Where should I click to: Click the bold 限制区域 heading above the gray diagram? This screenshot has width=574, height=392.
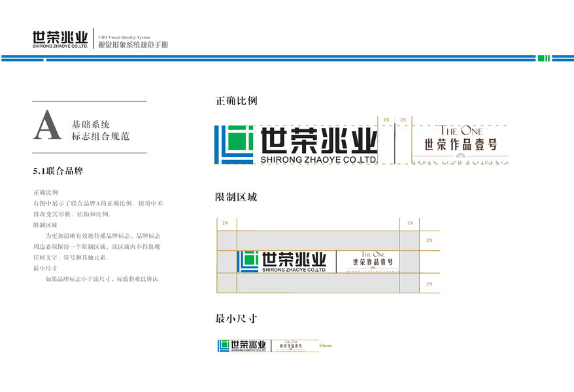coord(236,197)
